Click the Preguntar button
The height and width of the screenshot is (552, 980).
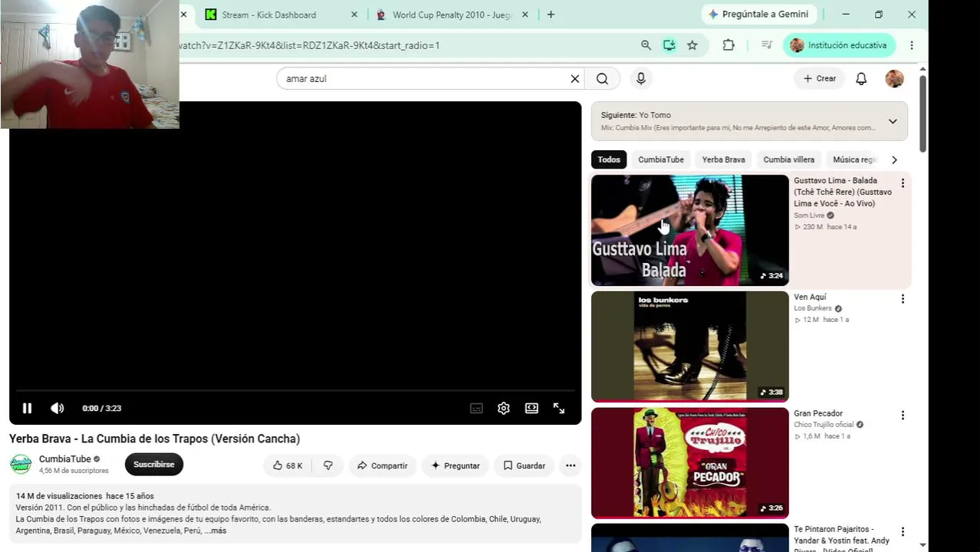point(455,465)
